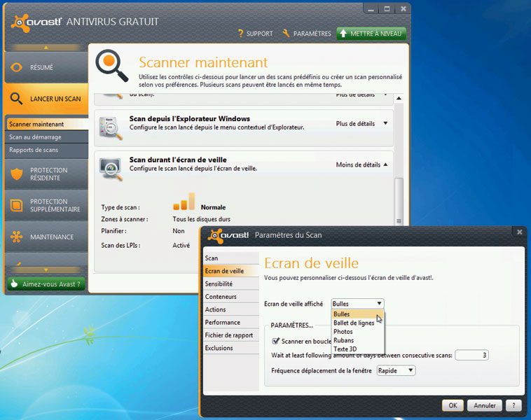Image resolution: width=531 pixels, height=420 pixels.
Task: Click the Support question mark icon
Action: pos(240,33)
